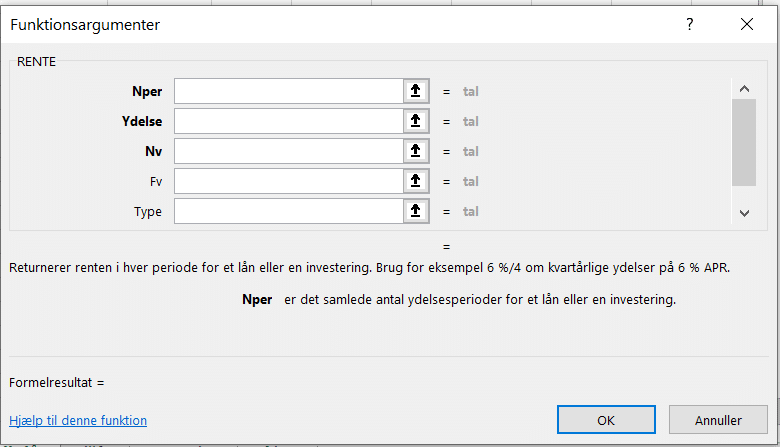Click the Formelresultat label
The height and width of the screenshot is (447, 780).
point(56,381)
